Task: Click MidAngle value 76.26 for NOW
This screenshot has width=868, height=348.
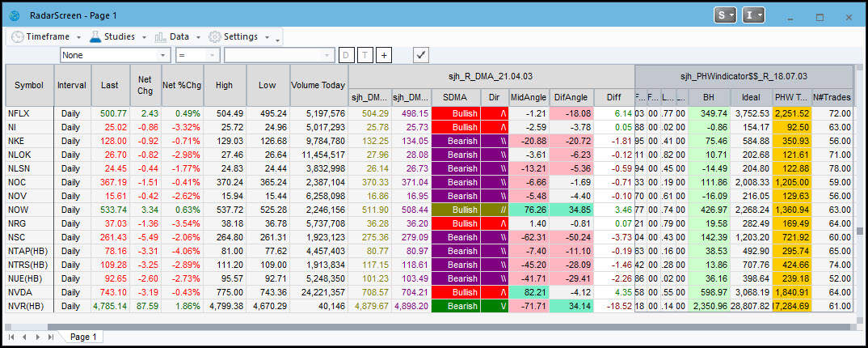Action: (x=529, y=210)
